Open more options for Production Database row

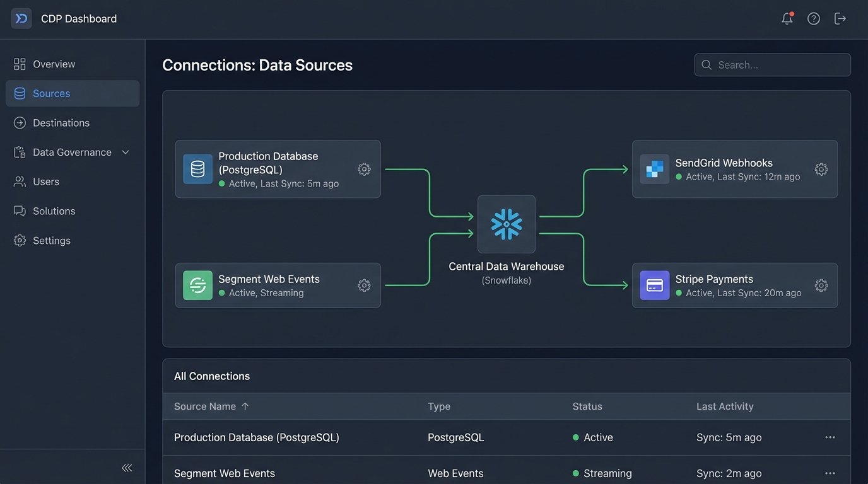(x=830, y=437)
